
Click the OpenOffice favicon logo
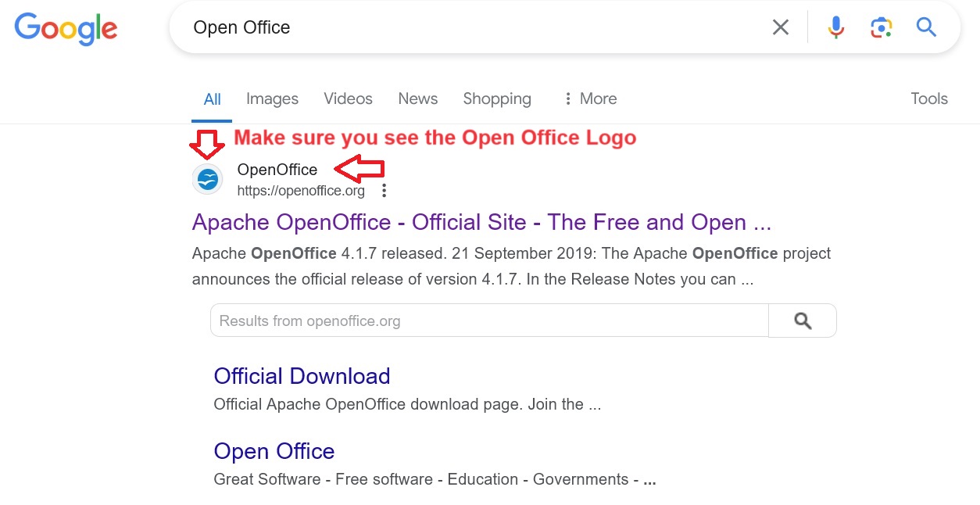[x=208, y=180]
